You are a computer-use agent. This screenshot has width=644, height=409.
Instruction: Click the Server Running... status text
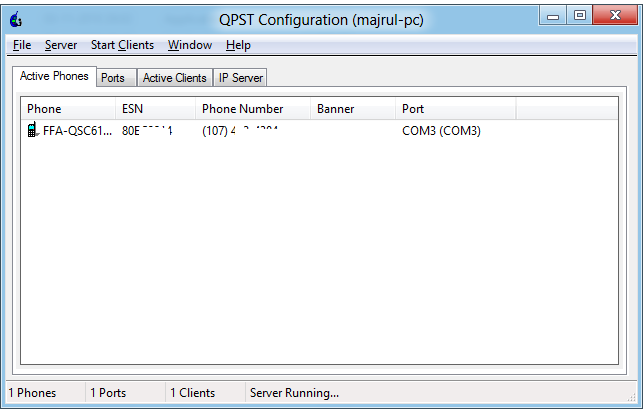pyautogui.click(x=294, y=393)
